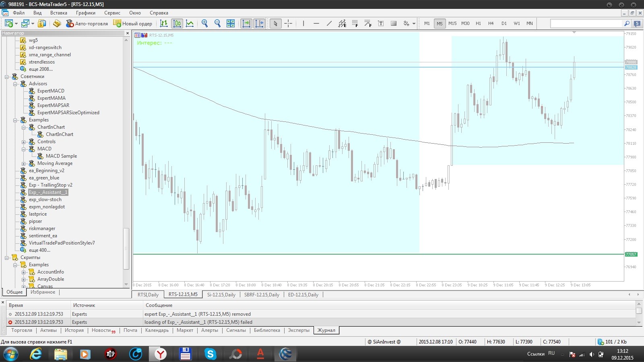
Task: Select the horizontal line drawing tool
Action: [x=316, y=23]
